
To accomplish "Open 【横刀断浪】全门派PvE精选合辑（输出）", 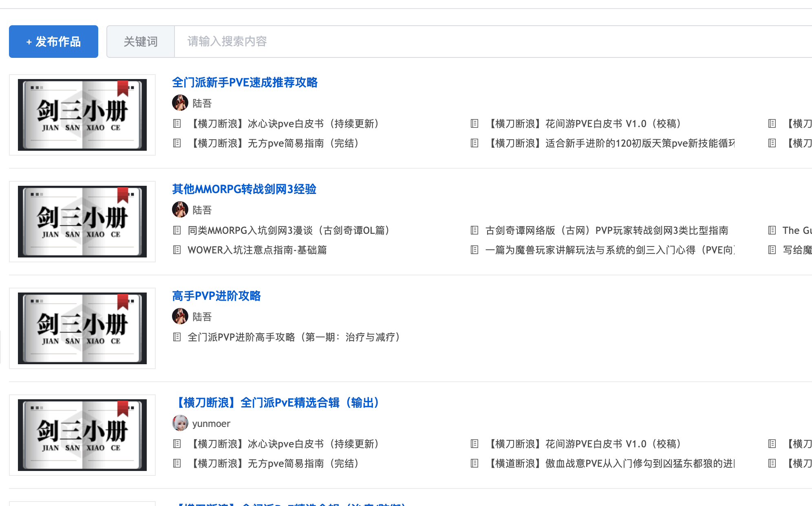I will coord(277,403).
